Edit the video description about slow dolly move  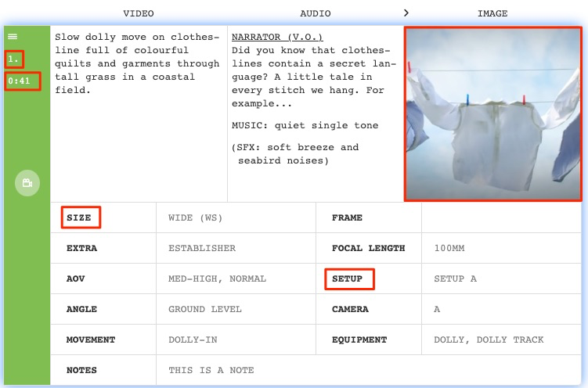(x=137, y=63)
